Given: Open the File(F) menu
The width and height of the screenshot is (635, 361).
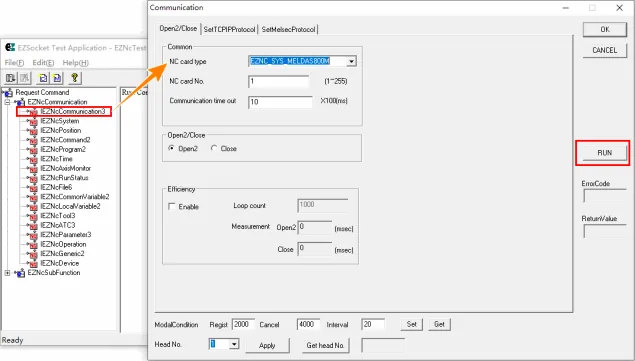Looking at the screenshot, I should pos(14,63).
